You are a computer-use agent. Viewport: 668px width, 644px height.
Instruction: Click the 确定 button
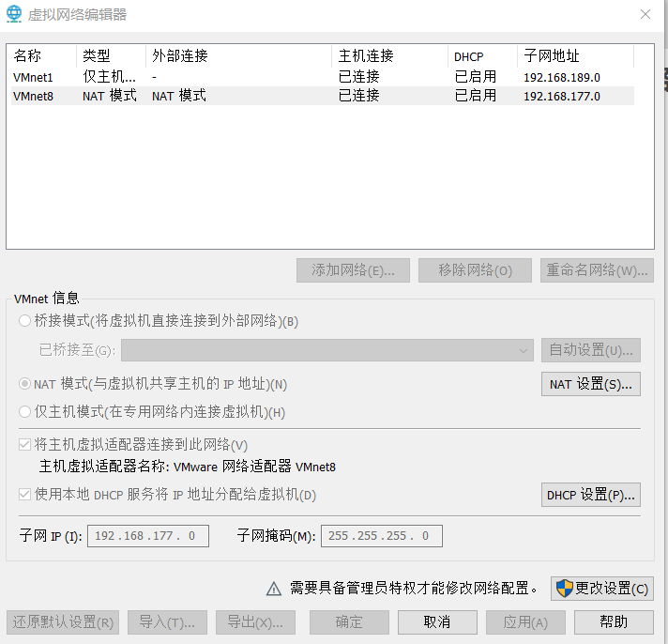pyautogui.click(x=349, y=622)
